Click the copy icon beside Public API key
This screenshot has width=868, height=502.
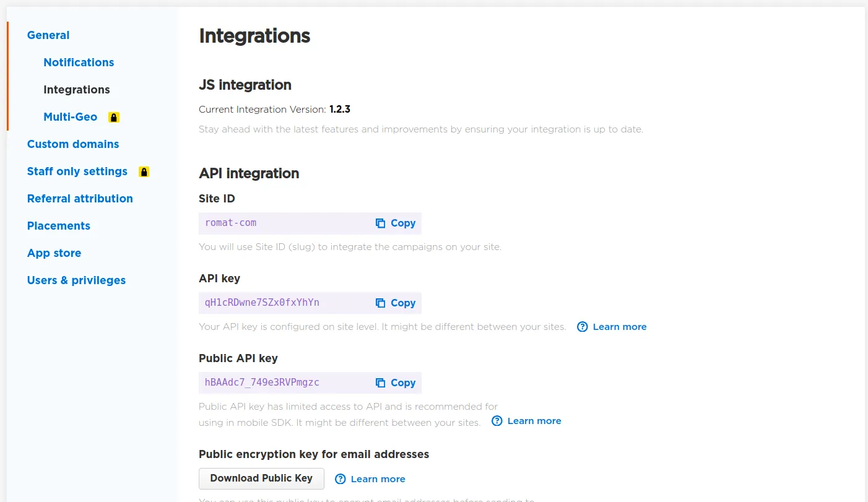[x=380, y=383]
